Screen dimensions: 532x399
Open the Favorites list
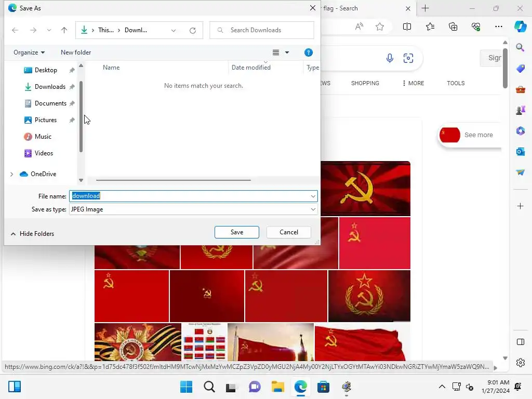[430, 26]
